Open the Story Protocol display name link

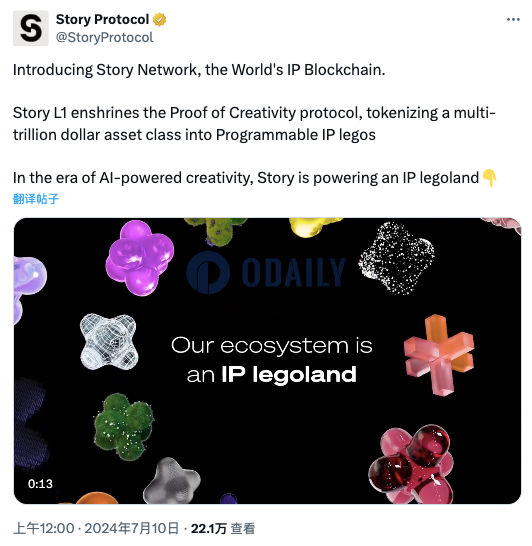(x=102, y=20)
